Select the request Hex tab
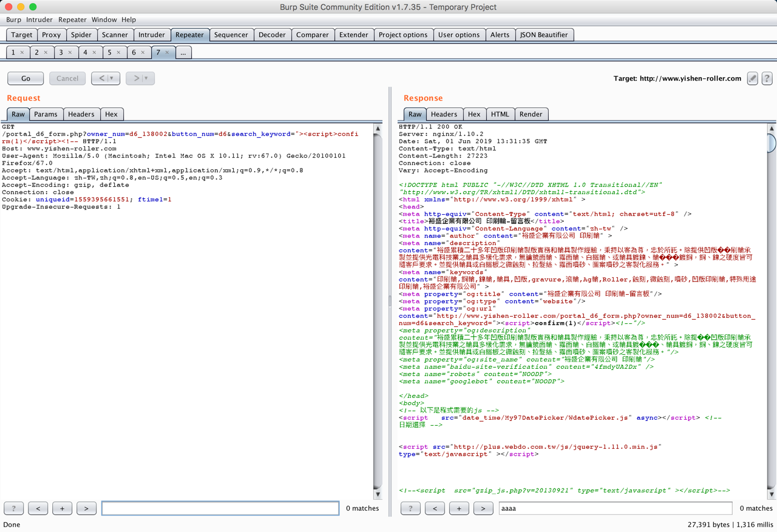 tap(111, 114)
